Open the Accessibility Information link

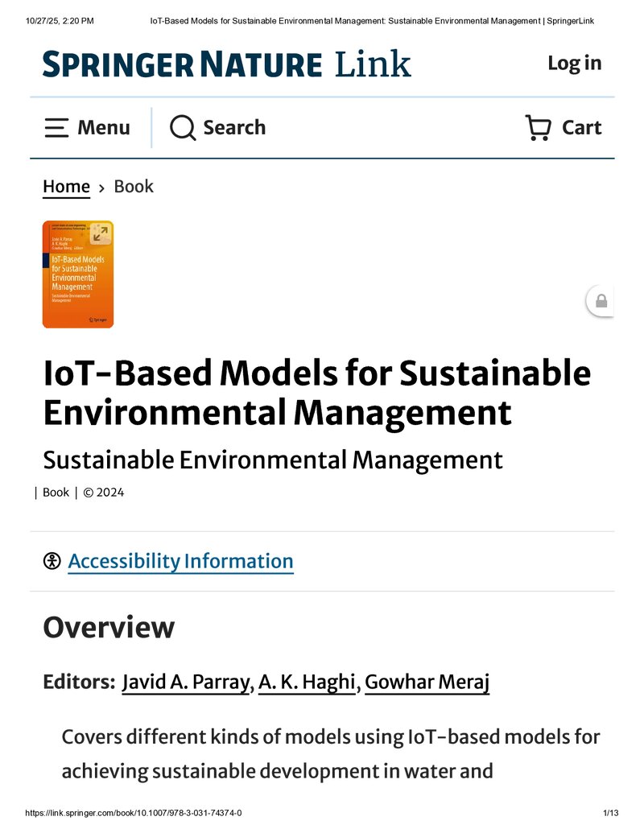(x=180, y=562)
